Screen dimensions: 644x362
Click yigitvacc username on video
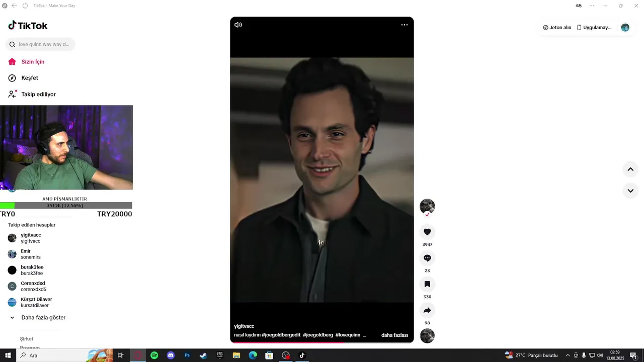244,326
